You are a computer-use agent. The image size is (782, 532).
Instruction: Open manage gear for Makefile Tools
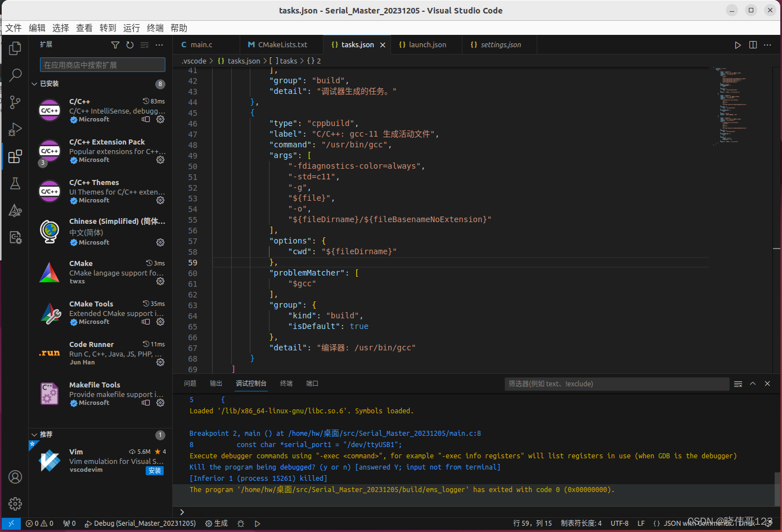pyautogui.click(x=160, y=403)
